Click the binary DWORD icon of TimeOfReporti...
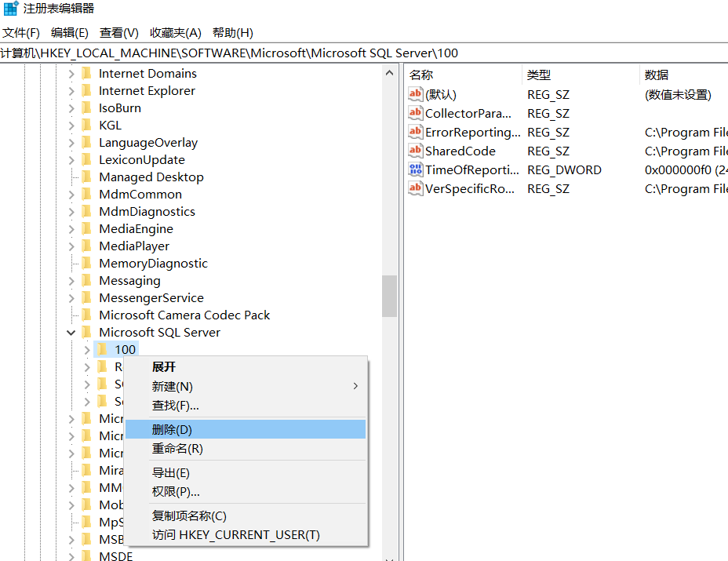 click(416, 169)
